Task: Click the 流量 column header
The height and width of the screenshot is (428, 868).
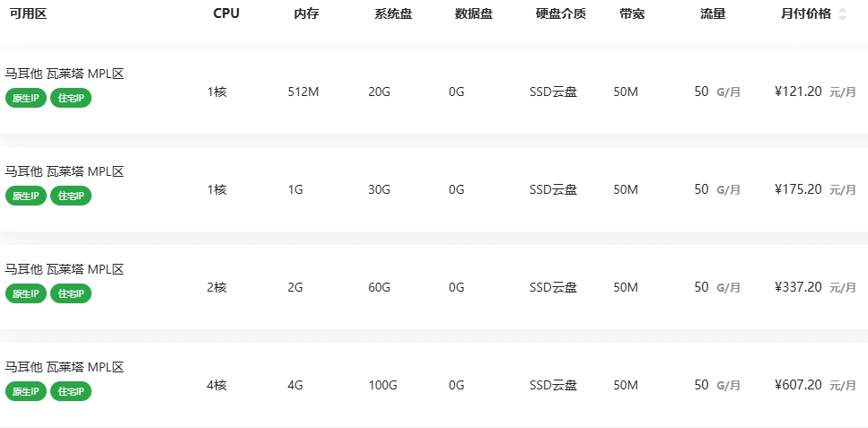Action: pyautogui.click(x=713, y=13)
